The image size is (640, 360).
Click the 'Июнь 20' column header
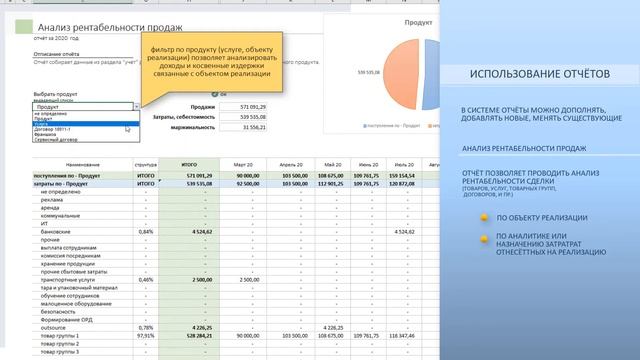369,164
